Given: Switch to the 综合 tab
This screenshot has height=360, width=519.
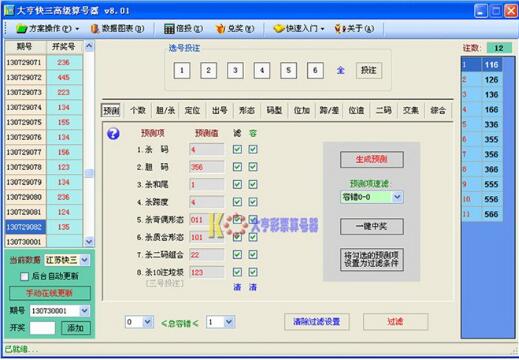Looking at the screenshot, I should point(438,110).
